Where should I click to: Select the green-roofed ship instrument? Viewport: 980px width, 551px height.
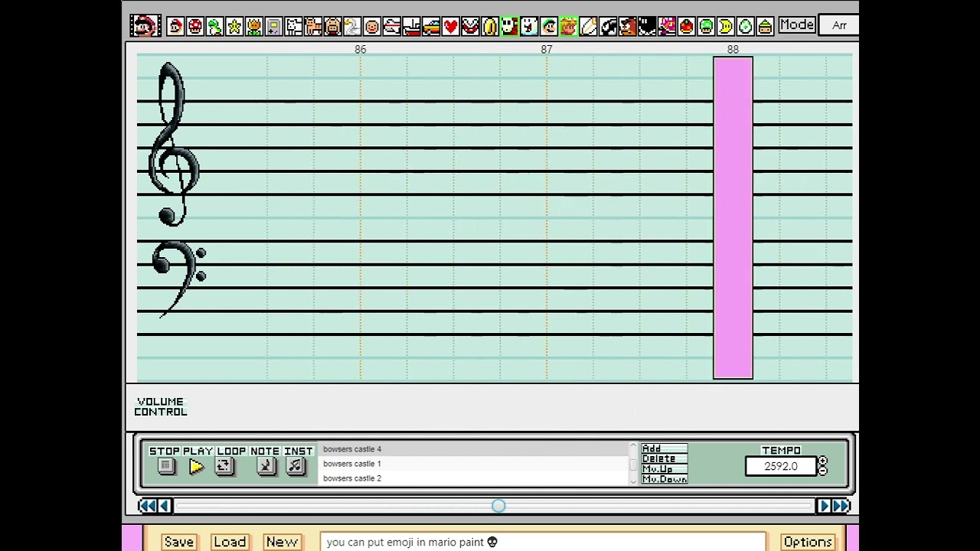click(x=765, y=27)
